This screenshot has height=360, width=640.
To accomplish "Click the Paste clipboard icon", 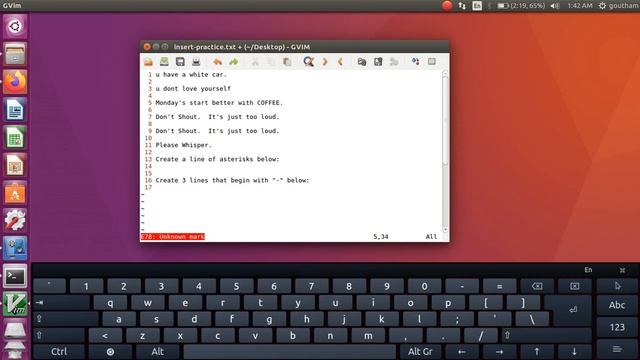I will (x=287, y=62).
